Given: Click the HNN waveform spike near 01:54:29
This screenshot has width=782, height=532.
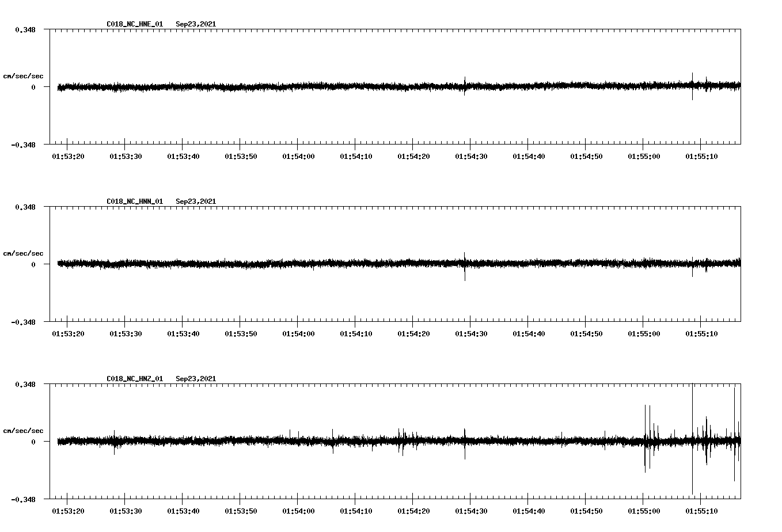Looking at the screenshot, I should 465,266.
